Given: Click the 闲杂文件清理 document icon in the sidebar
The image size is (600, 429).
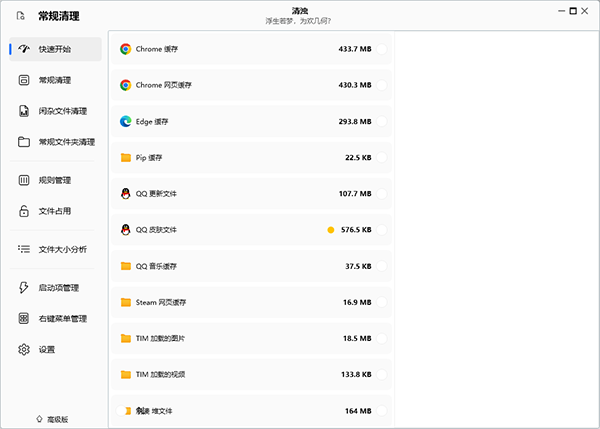Looking at the screenshot, I should coord(24,111).
